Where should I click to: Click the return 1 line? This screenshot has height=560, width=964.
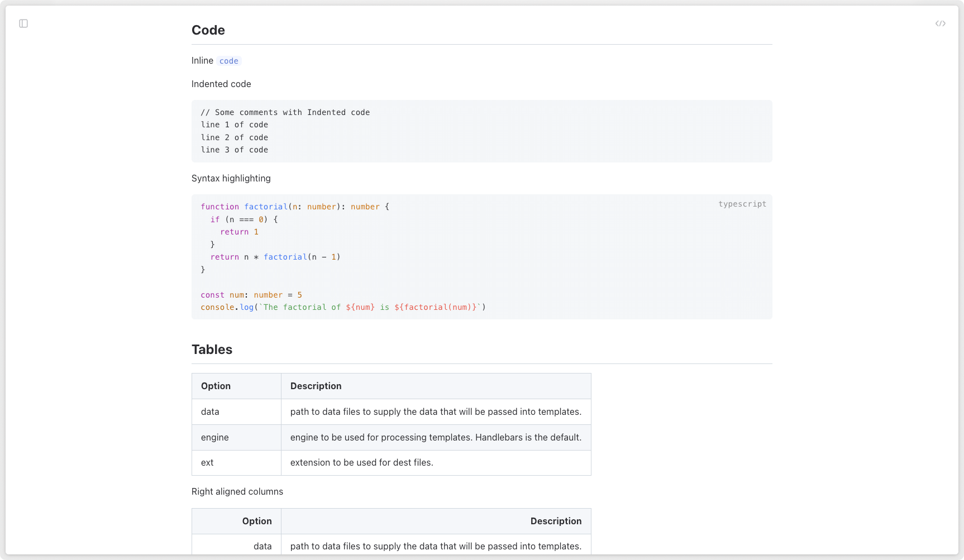point(239,232)
